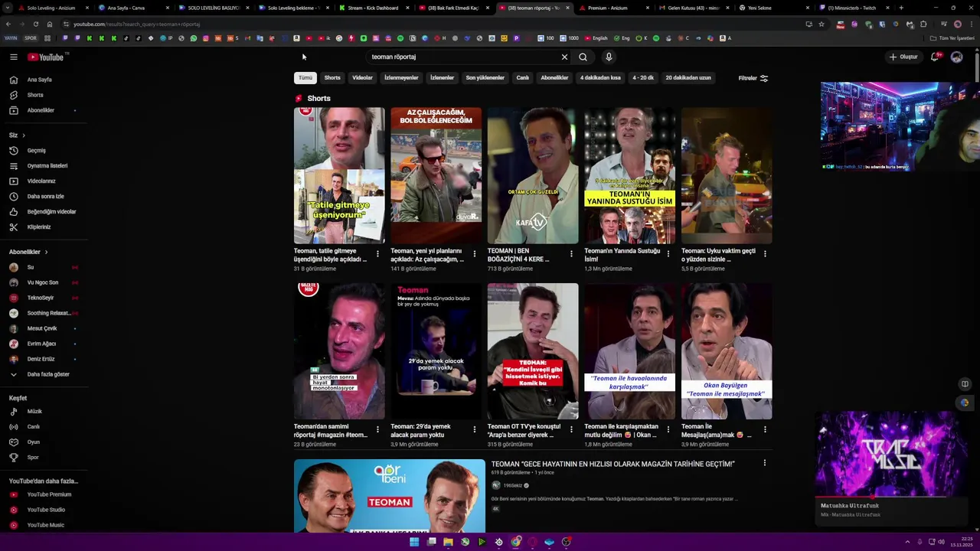Select the İzlenmeyenler filter chip
This screenshot has height=551, width=980.
click(x=401, y=78)
